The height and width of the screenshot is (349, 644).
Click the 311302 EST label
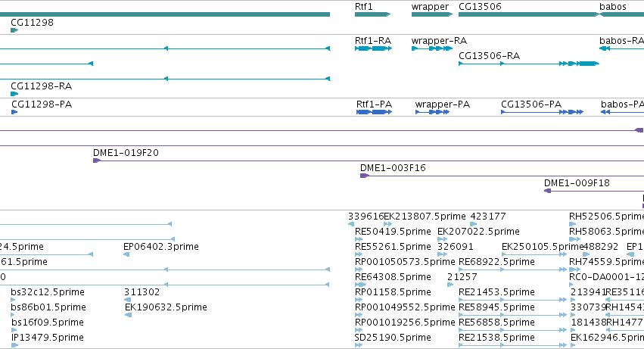tap(142, 292)
